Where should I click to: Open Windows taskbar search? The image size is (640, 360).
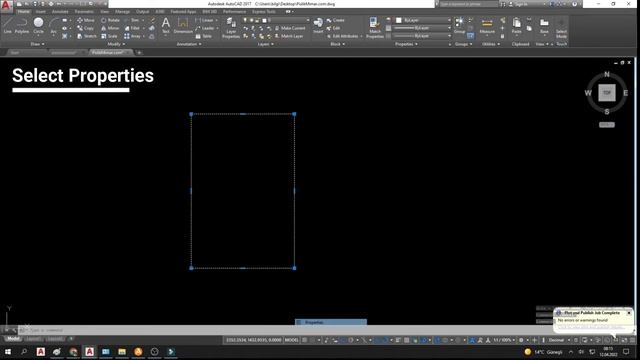point(24,352)
